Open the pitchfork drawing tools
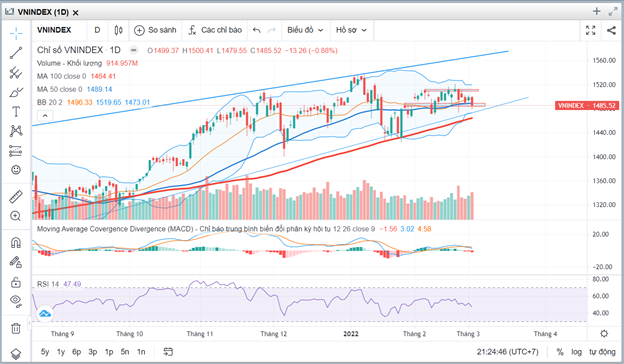Viewport: 624px width, 364px height. tap(16, 73)
